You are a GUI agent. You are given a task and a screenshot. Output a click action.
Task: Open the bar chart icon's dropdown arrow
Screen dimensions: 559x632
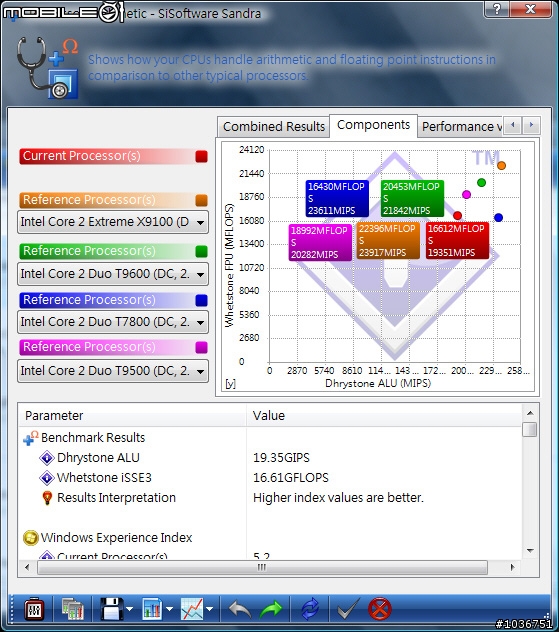click(x=169, y=609)
